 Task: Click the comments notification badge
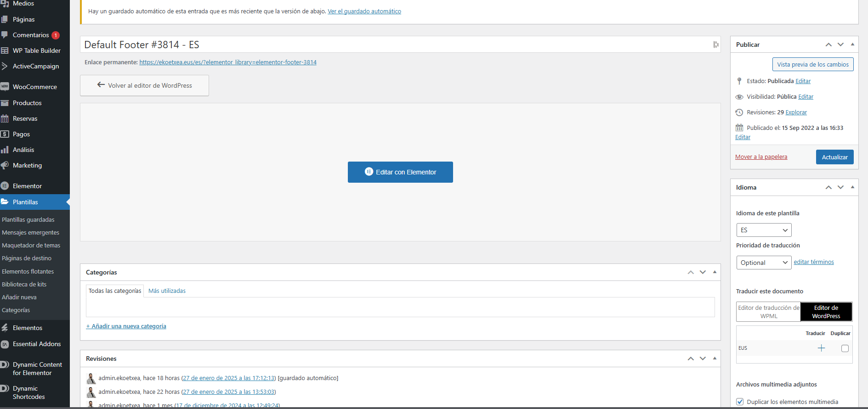click(56, 35)
